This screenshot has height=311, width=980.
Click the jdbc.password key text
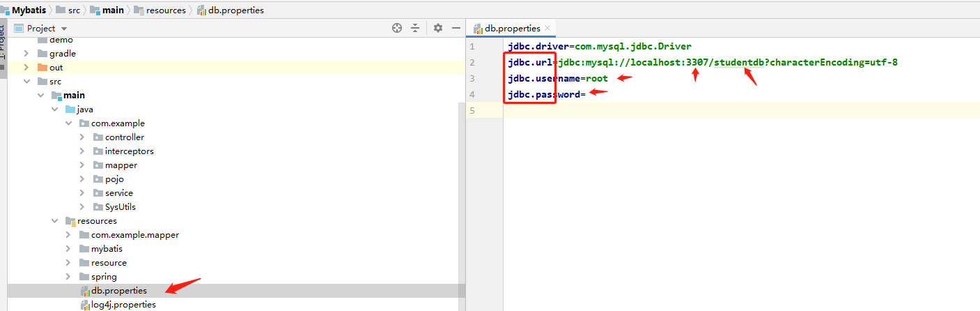pyautogui.click(x=543, y=94)
